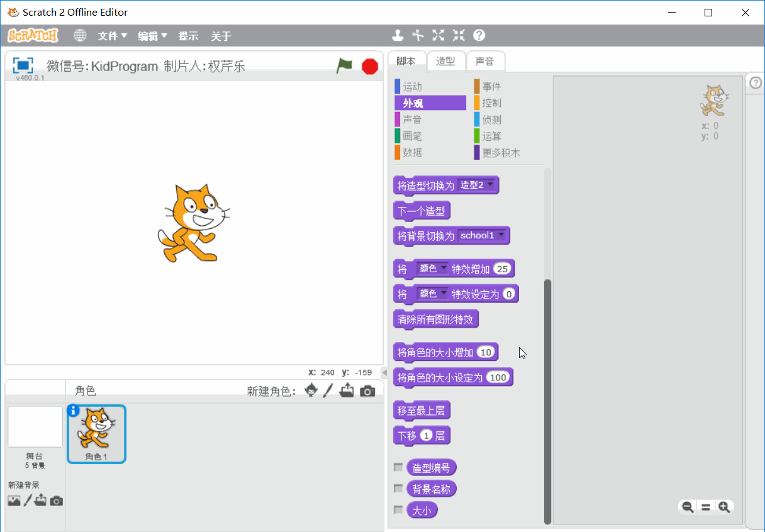The width and height of the screenshot is (765, 532).
Task: Take new backdrop photo with camera
Action: [57, 501]
